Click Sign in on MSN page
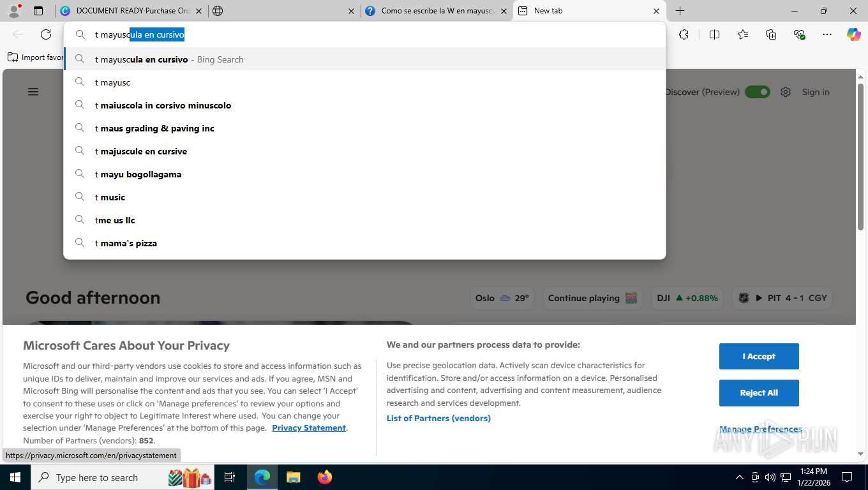The height and width of the screenshot is (490, 868). click(x=816, y=92)
